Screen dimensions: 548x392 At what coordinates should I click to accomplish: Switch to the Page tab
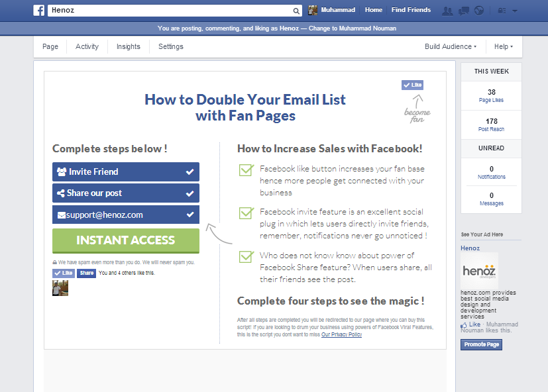(x=50, y=46)
